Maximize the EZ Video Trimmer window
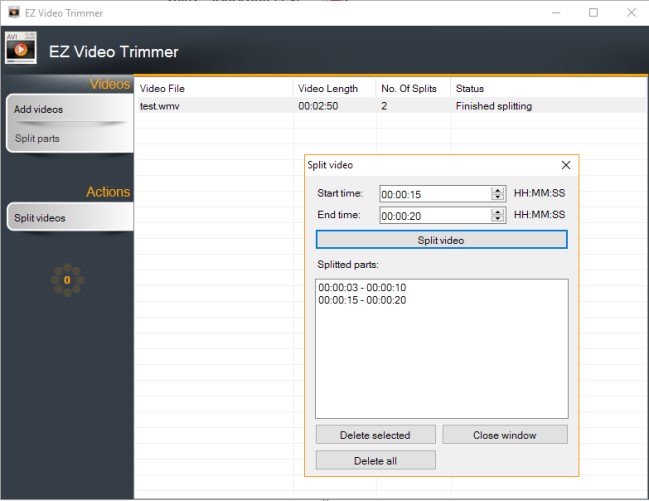 593,13
